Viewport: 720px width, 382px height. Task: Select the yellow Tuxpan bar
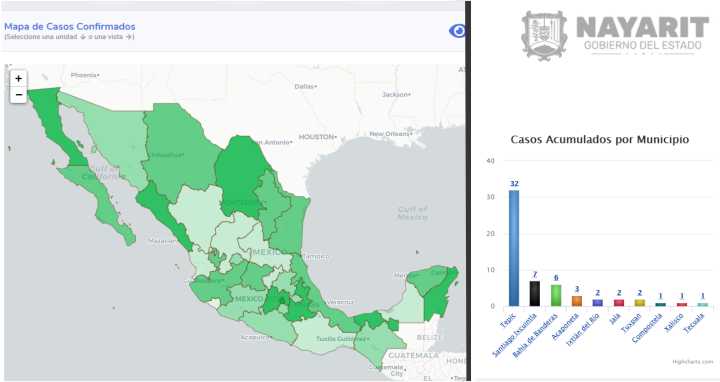point(640,303)
